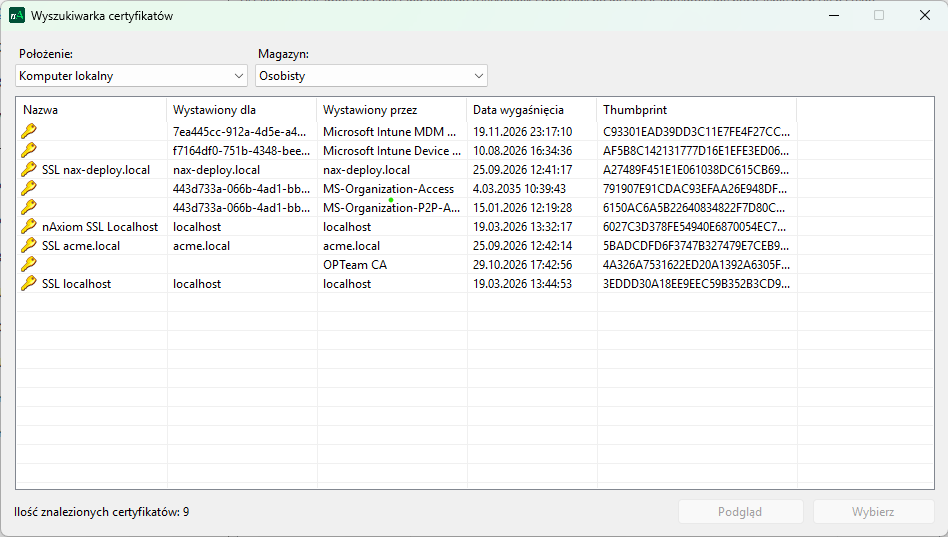Sort by Wystawiony dla column header

pos(241,110)
